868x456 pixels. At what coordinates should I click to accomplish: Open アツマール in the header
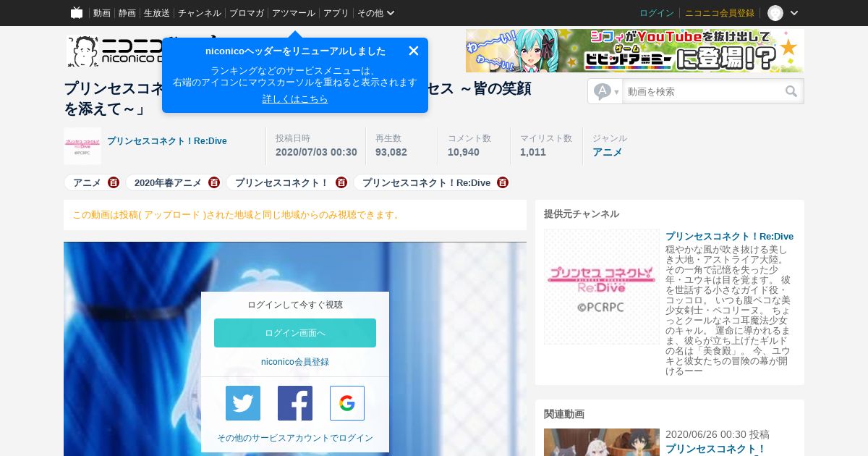[294, 13]
